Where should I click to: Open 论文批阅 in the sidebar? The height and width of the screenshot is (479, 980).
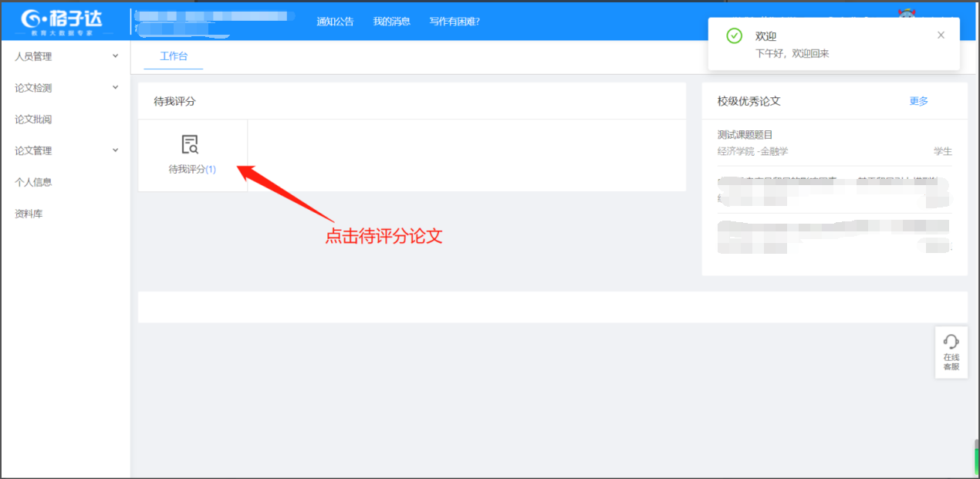[x=33, y=120]
